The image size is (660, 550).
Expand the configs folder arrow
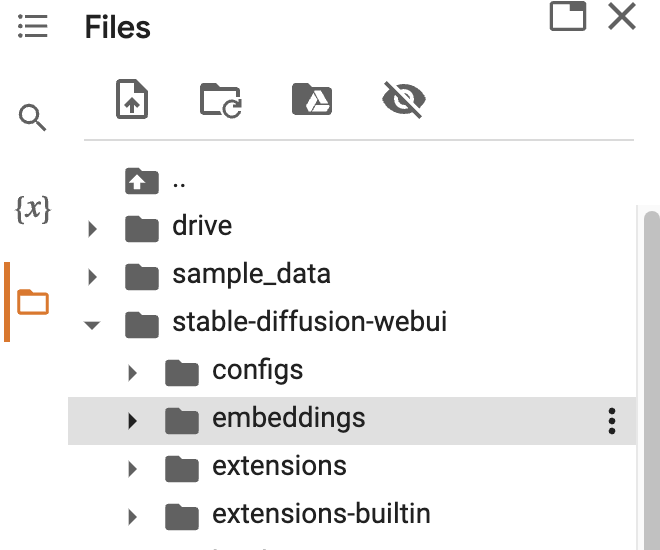click(x=133, y=373)
